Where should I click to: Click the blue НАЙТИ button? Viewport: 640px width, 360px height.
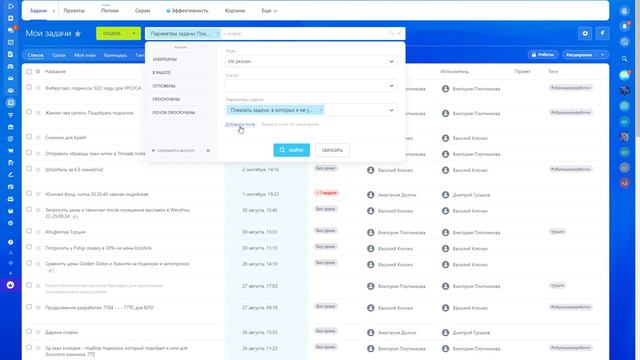click(x=291, y=150)
